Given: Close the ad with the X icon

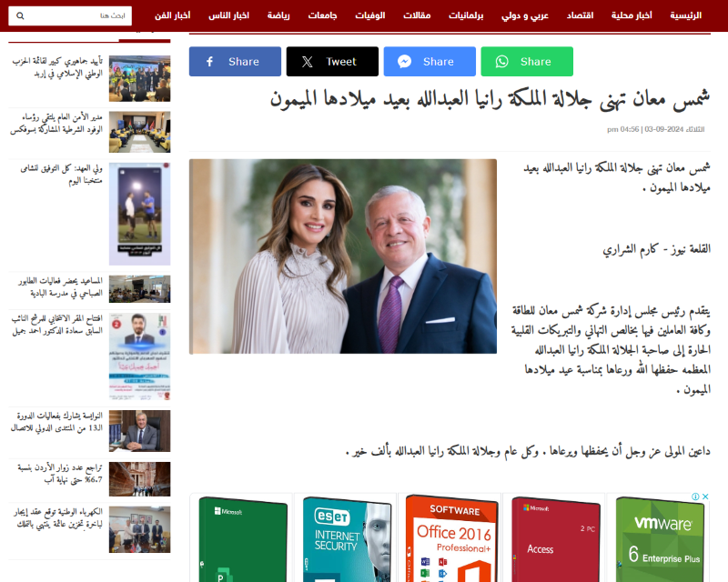Looking at the screenshot, I should (705, 497).
